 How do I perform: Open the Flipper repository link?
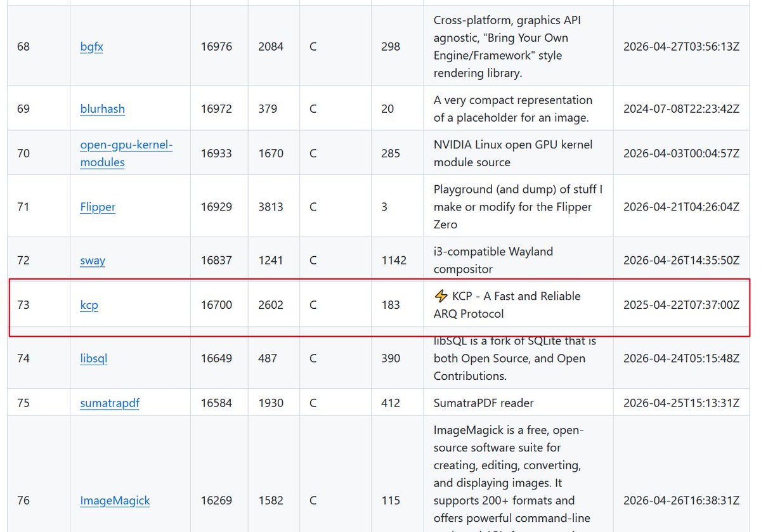(x=98, y=207)
